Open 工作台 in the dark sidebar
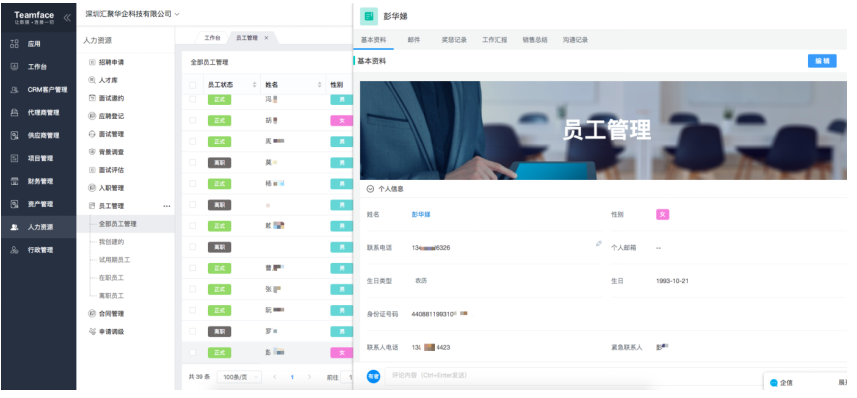This screenshot has width=857, height=398. coord(38,67)
